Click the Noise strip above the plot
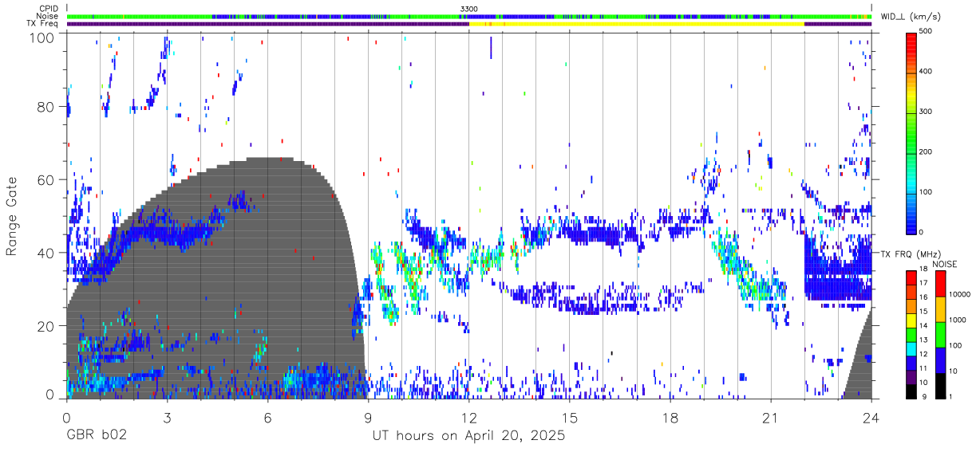Image resolution: width=980 pixels, height=452 pixels. point(468,16)
